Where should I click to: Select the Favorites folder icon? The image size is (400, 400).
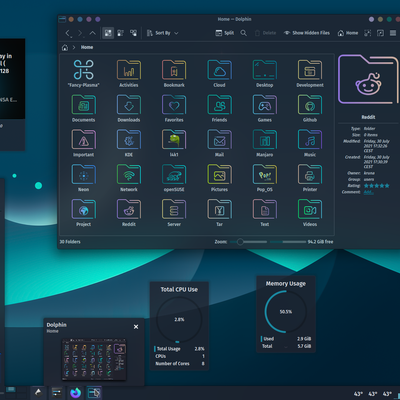[x=174, y=104]
